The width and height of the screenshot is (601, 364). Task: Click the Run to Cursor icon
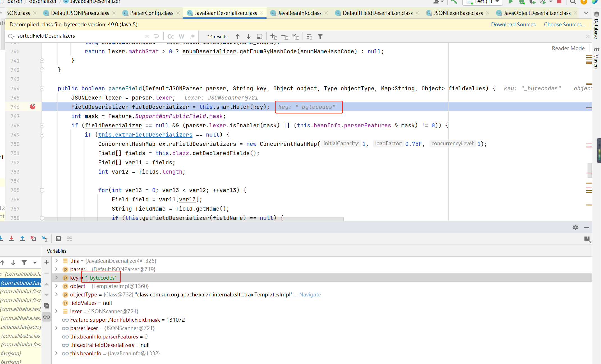pos(45,239)
